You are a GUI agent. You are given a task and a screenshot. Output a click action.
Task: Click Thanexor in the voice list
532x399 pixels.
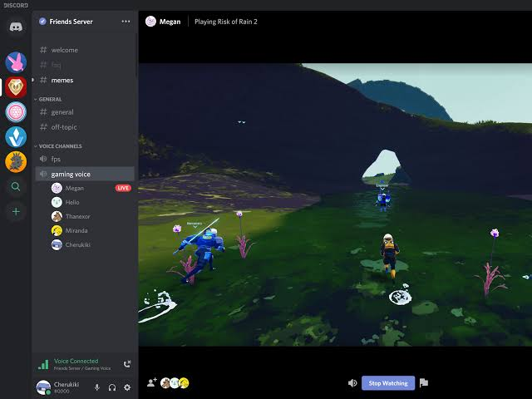click(x=71, y=216)
